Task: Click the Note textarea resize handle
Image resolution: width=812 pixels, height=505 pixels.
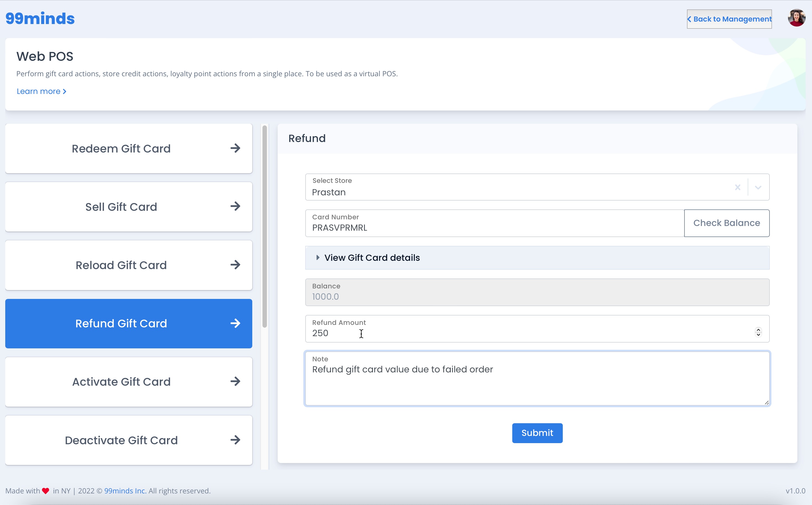Action: point(766,402)
